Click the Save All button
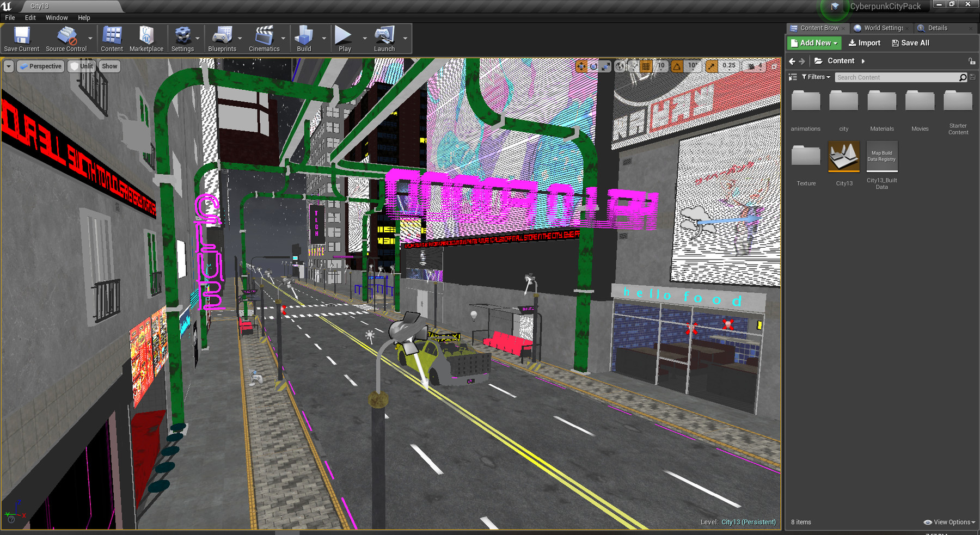 click(x=910, y=43)
